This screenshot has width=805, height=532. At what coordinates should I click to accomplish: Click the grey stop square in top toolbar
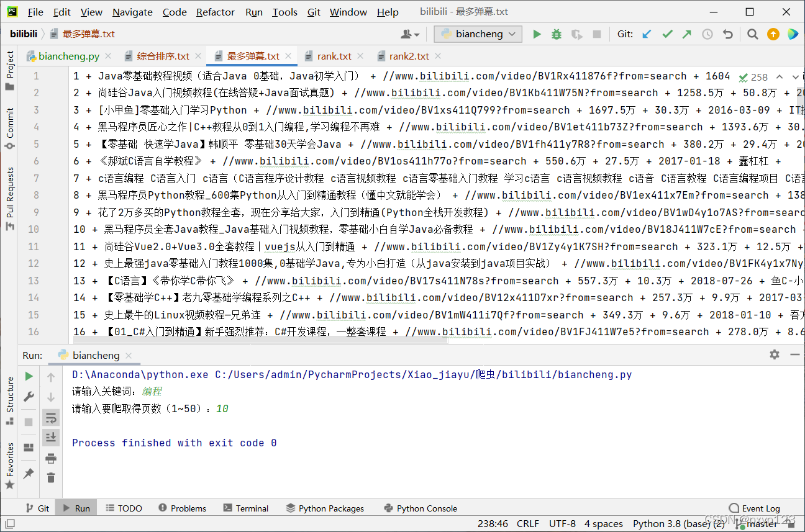[x=597, y=34]
